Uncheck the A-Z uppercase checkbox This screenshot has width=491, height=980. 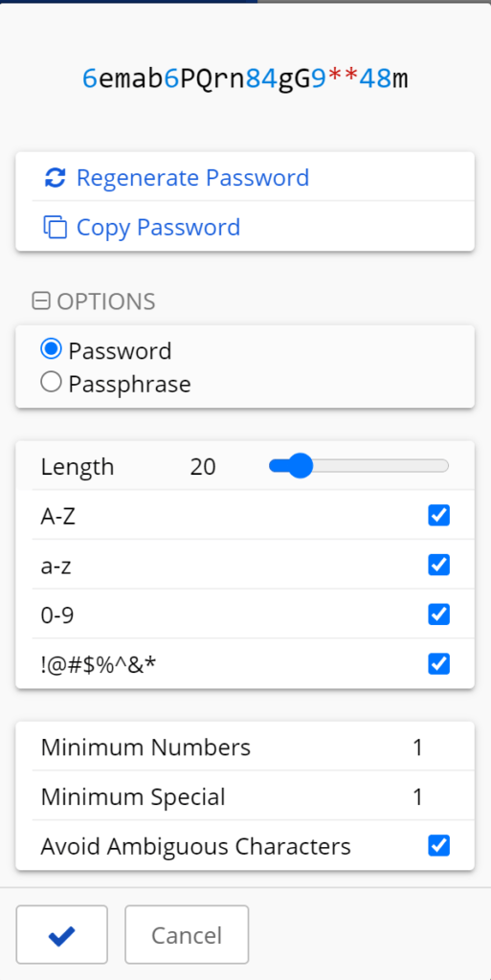(x=438, y=515)
